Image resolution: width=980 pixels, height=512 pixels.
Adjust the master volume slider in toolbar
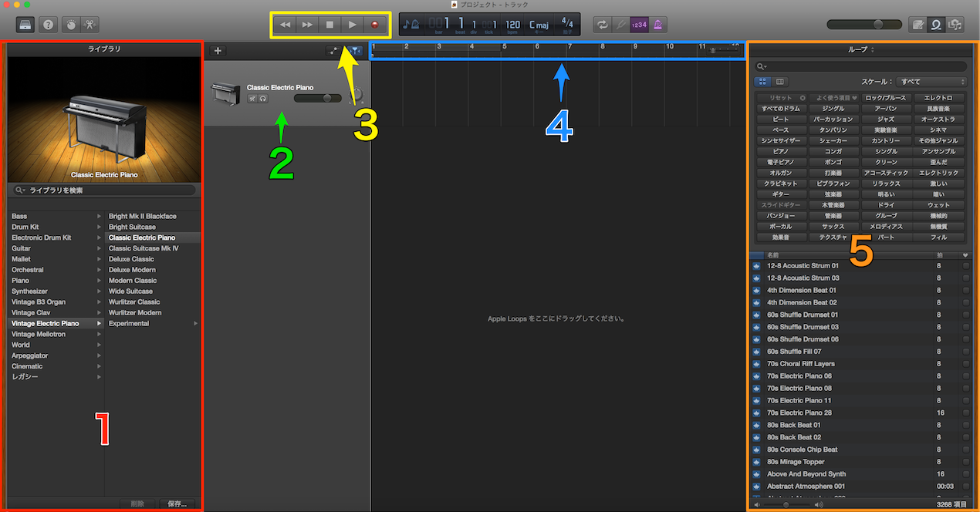[864, 25]
